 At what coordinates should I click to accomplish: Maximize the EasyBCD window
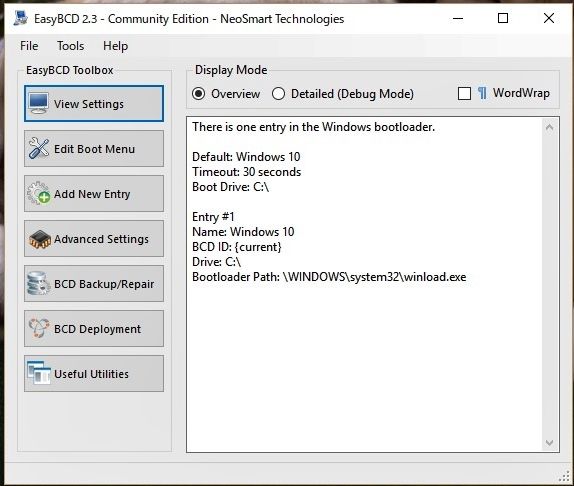503,18
